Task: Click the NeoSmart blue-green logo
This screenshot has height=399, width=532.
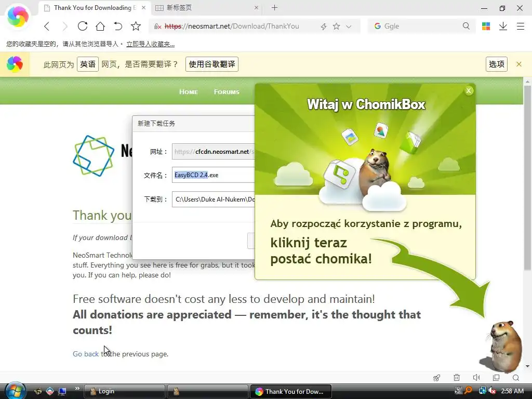Action: (x=94, y=156)
